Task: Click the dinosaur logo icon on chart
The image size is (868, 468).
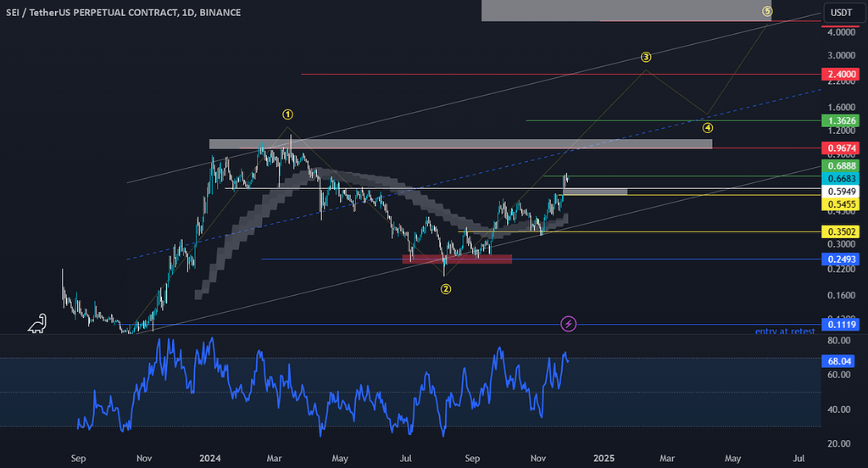Action: [x=37, y=323]
